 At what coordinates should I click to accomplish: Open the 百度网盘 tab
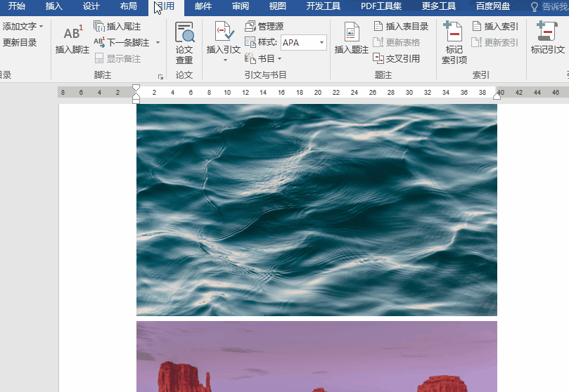point(493,6)
